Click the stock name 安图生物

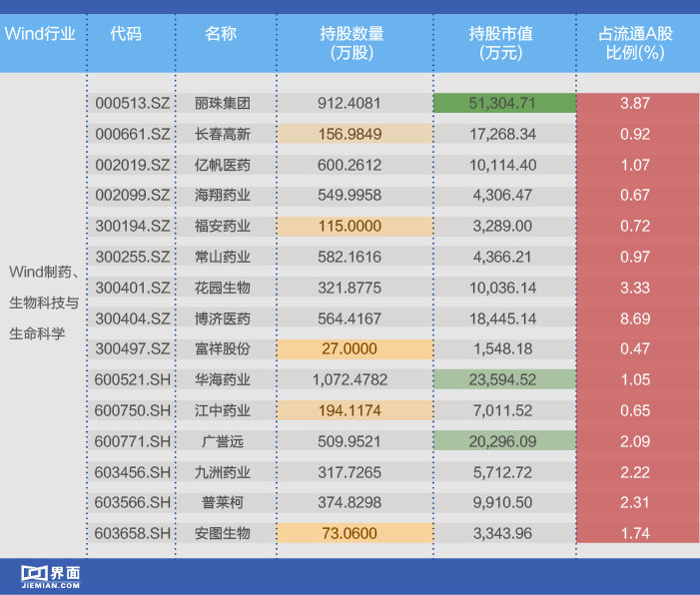[223, 533]
